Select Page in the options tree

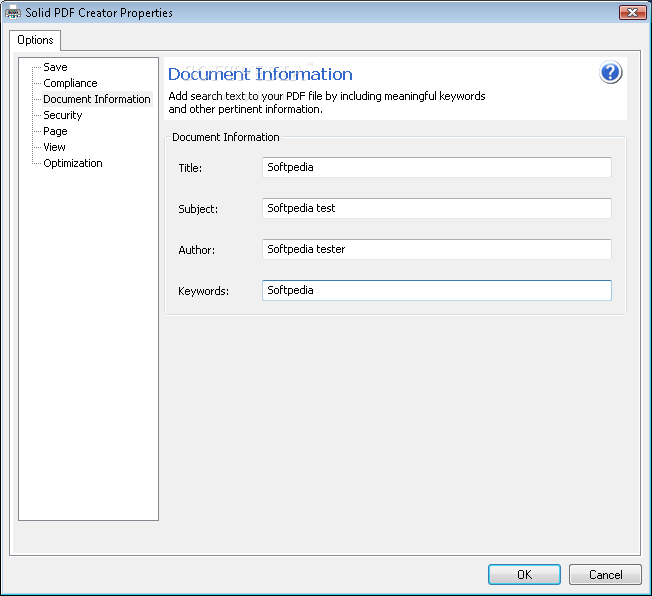55,131
